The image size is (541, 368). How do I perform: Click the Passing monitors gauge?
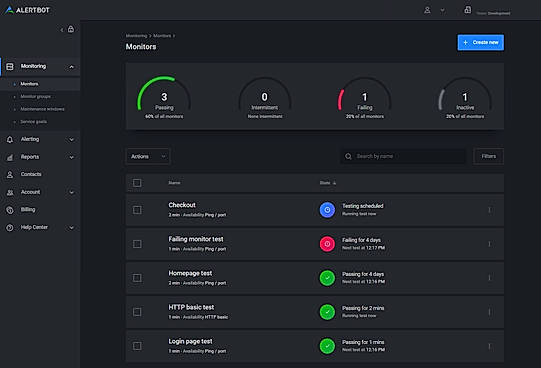164,98
